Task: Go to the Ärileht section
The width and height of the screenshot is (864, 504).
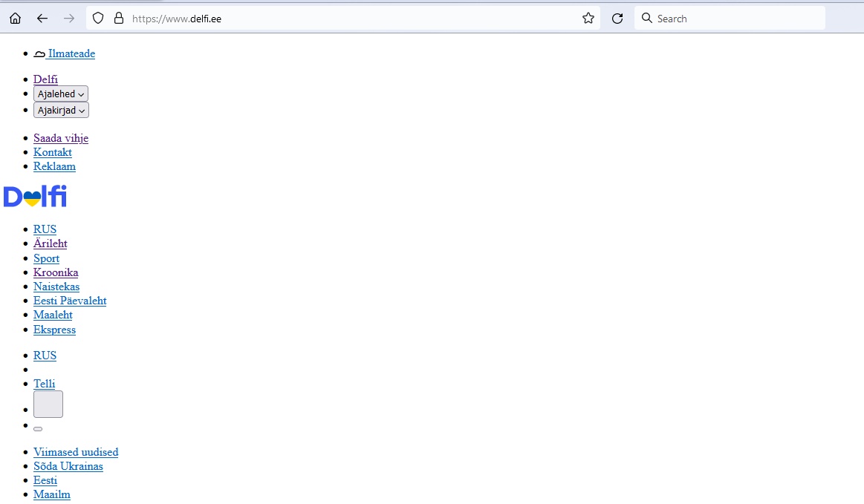Action: click(x=51, y=243)
